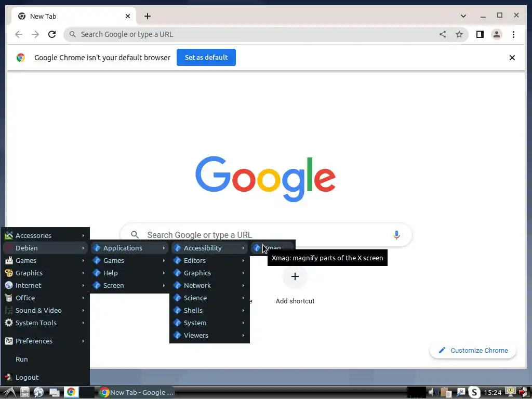Open the Games category in start menu
Viewport: 532px width, 399px height.
pyautogui.click(x=45, y=261)
